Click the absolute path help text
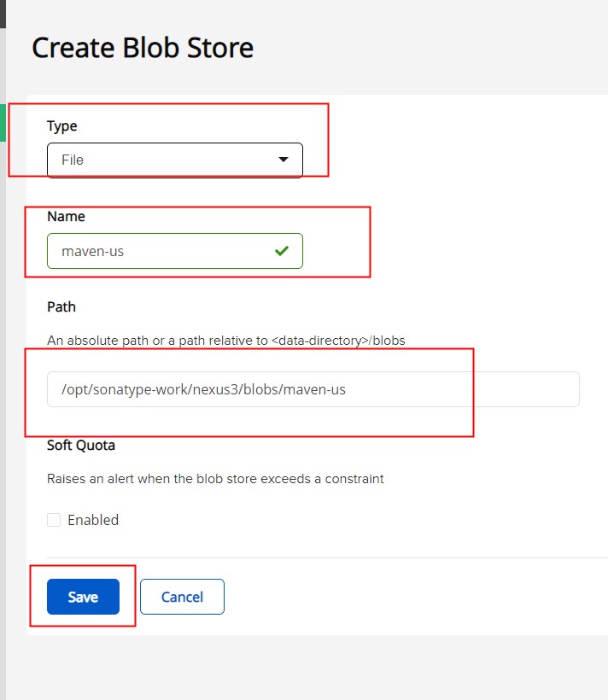 pos(225,340)
